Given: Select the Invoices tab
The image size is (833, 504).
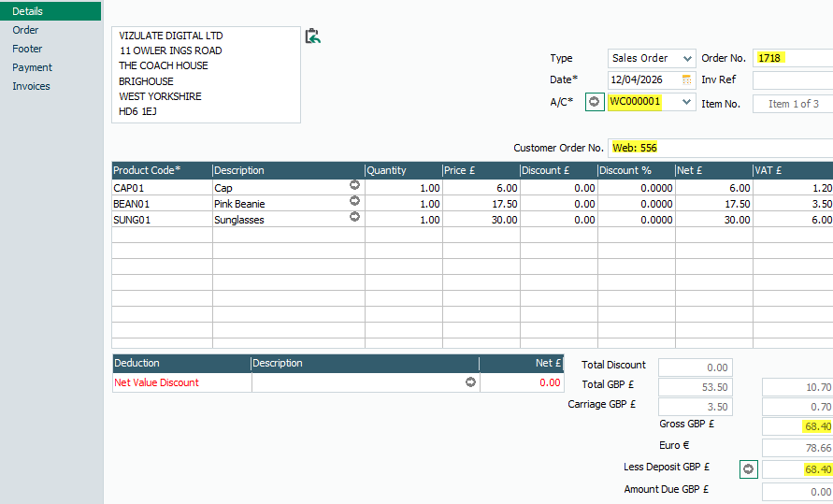Looking at the screenshot, I should point(31,86).
